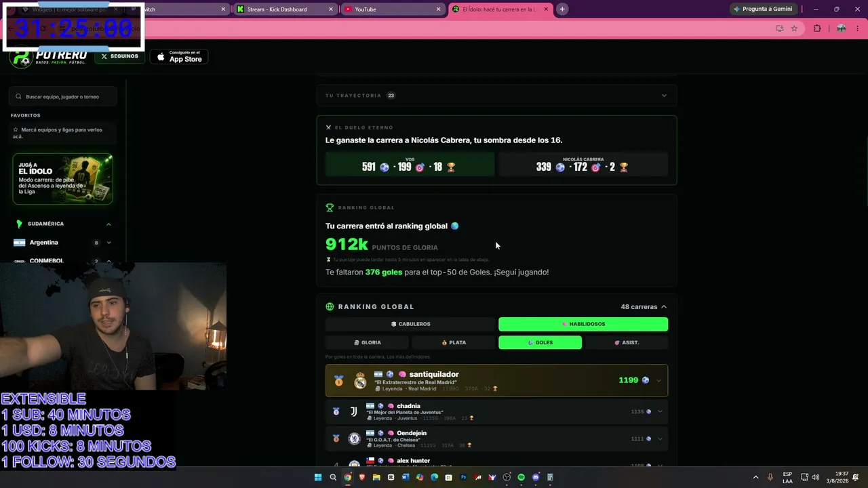
Task: Close the Stream - Kick Dashboard tab
Action: coord(331,9)
